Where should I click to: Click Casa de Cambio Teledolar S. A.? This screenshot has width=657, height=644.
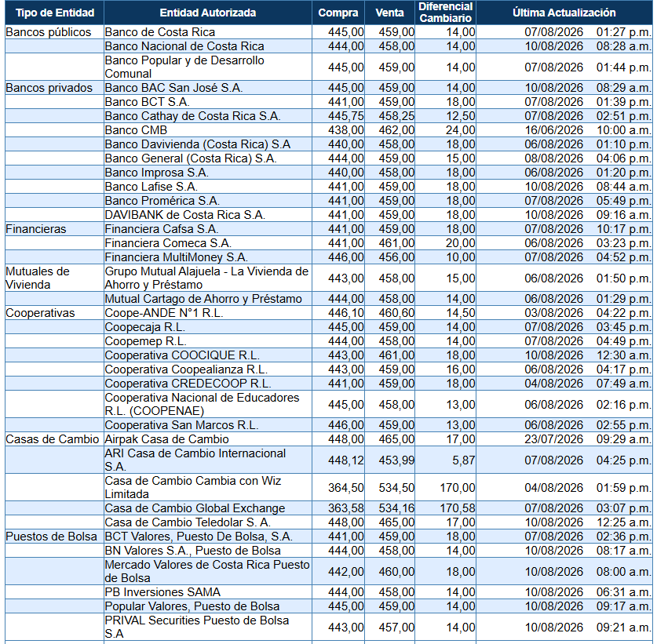188,522
